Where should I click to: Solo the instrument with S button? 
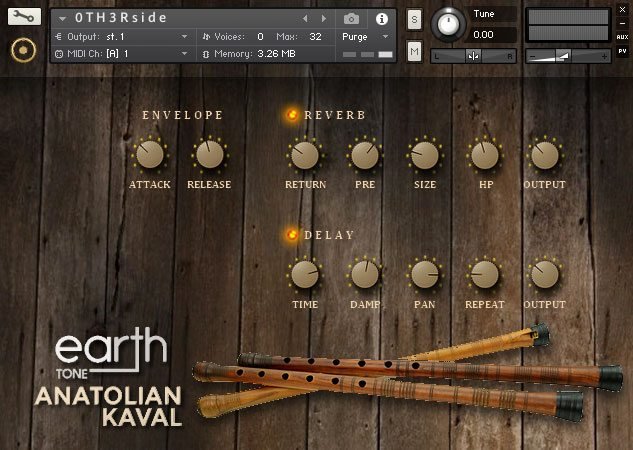pyautogui.click(x=414, y=20)
